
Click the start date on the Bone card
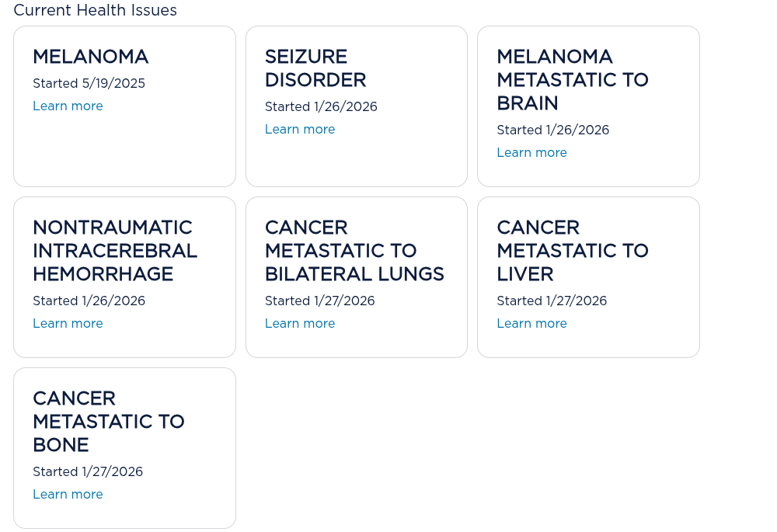click(x=88, y=472)
